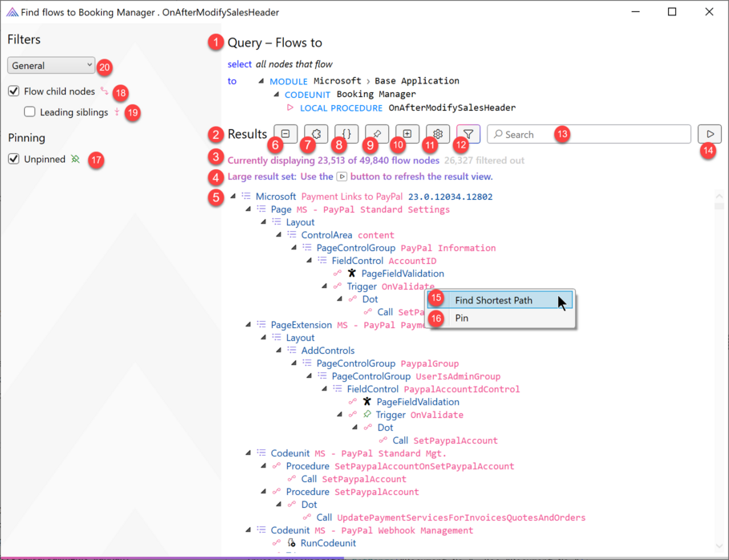Collapse the FieldControl AccountID node

click(x=310, y=261)
